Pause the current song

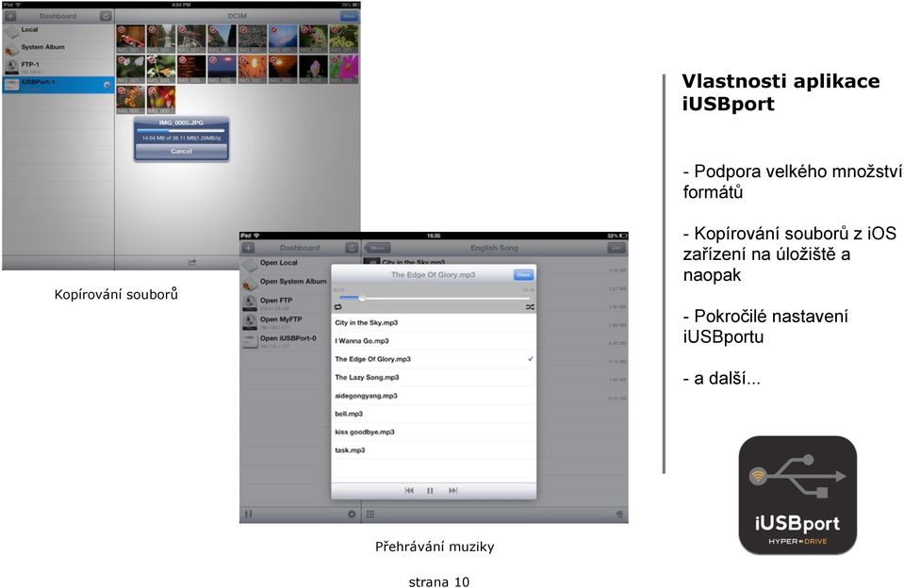430,491
